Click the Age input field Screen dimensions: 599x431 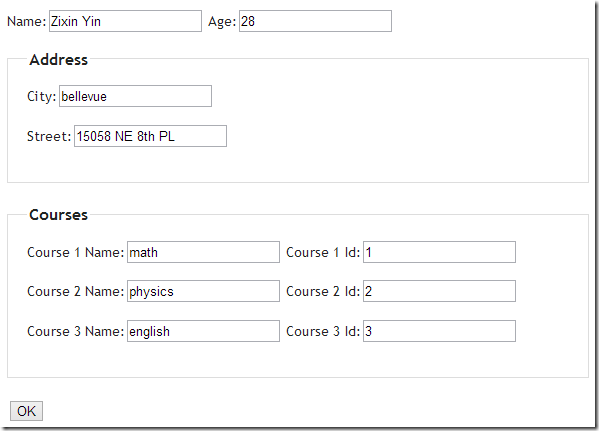315,21
